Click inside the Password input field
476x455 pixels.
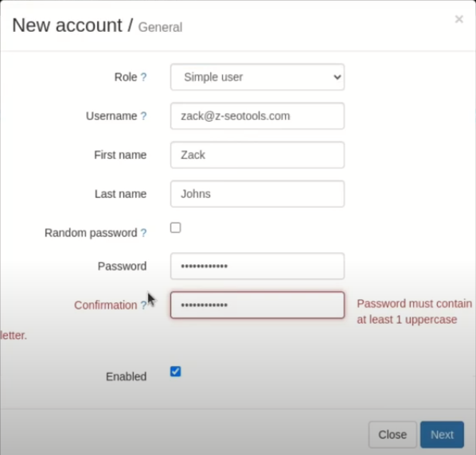pyautogui.click(x=257, y=266)
